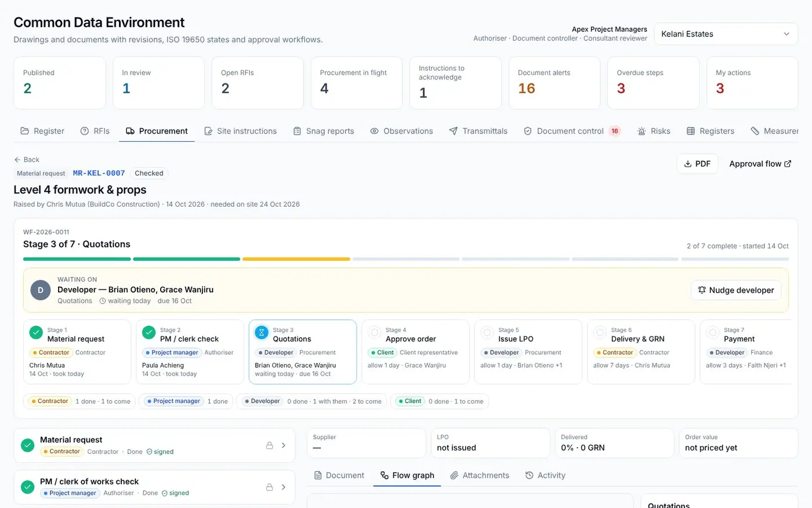The image size is (812, 508).
Task: Click the My actions summary card
Action: pyautogui.click(x=752, y=83)
